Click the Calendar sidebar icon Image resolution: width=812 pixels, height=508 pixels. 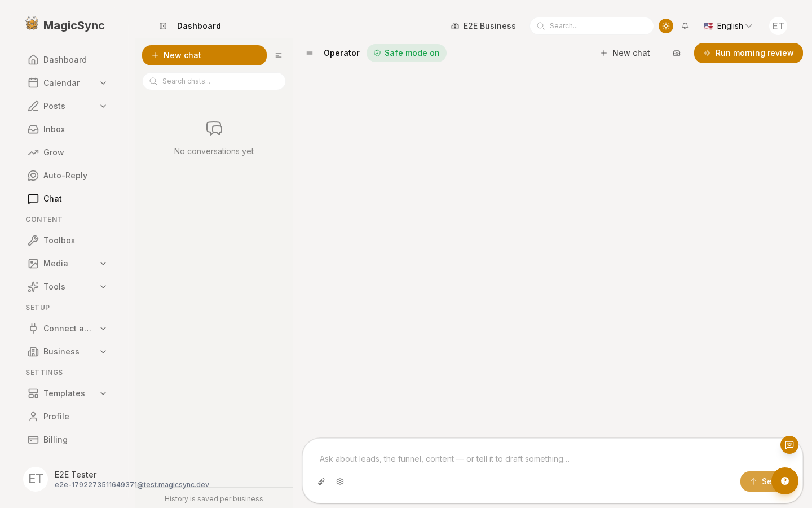(x=33, y=83)
